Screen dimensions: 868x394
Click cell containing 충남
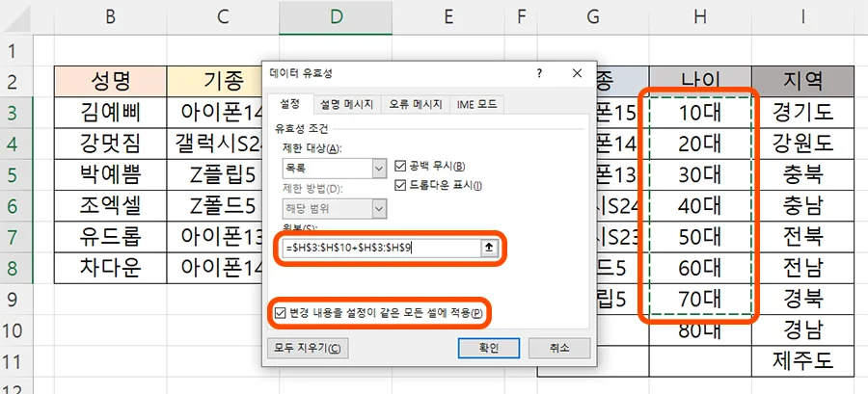click(x=802, y=206)
